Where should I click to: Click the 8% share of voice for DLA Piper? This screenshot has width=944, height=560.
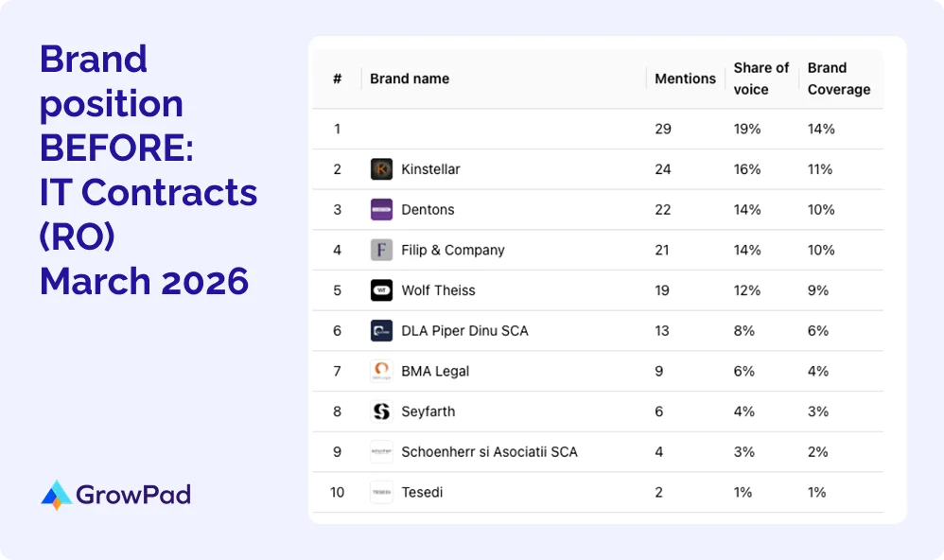click(744, 330)
